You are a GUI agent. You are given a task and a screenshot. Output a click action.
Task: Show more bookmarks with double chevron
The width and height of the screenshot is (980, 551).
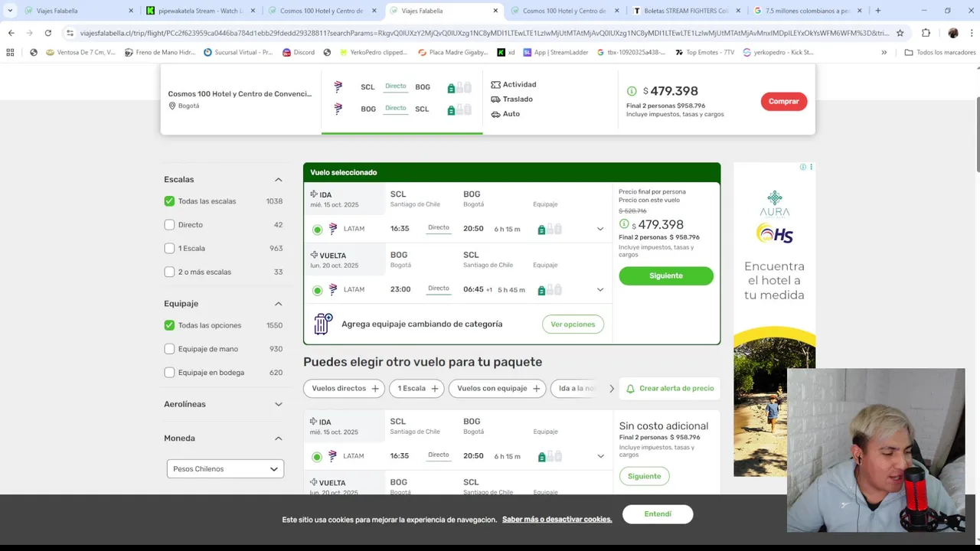[x=884, y=52]
